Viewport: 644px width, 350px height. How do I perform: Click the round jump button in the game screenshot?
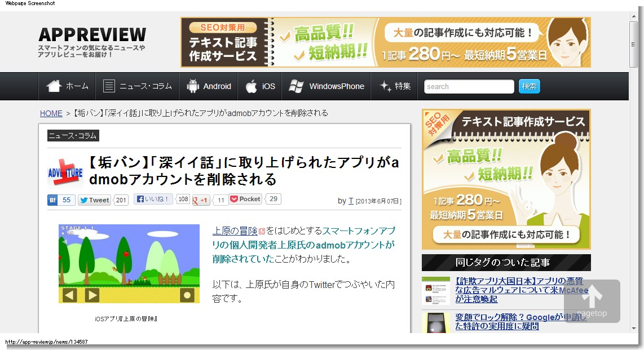187,295
